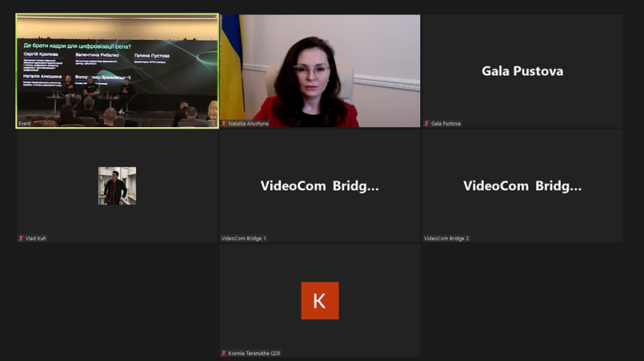The image size is (644, 361).
Task: Click the large 'Gala Pustova' name text
Action: [x=522, y=71]
